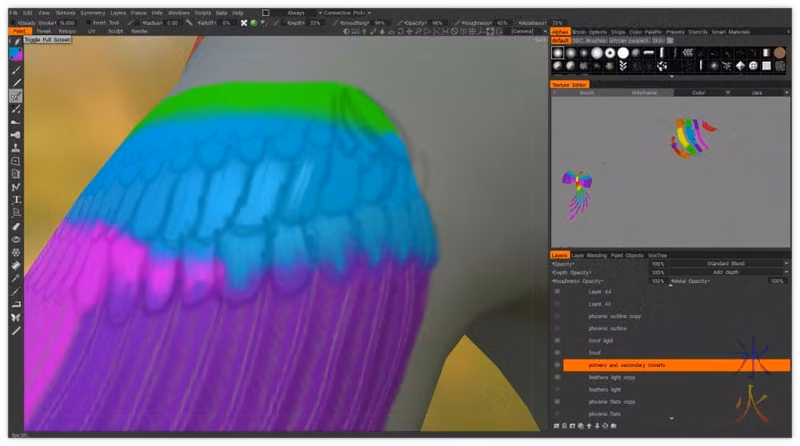Choose the solid white circle alpha brush
This screenshot has height=446, width=800.
click(x=623, y=53)
